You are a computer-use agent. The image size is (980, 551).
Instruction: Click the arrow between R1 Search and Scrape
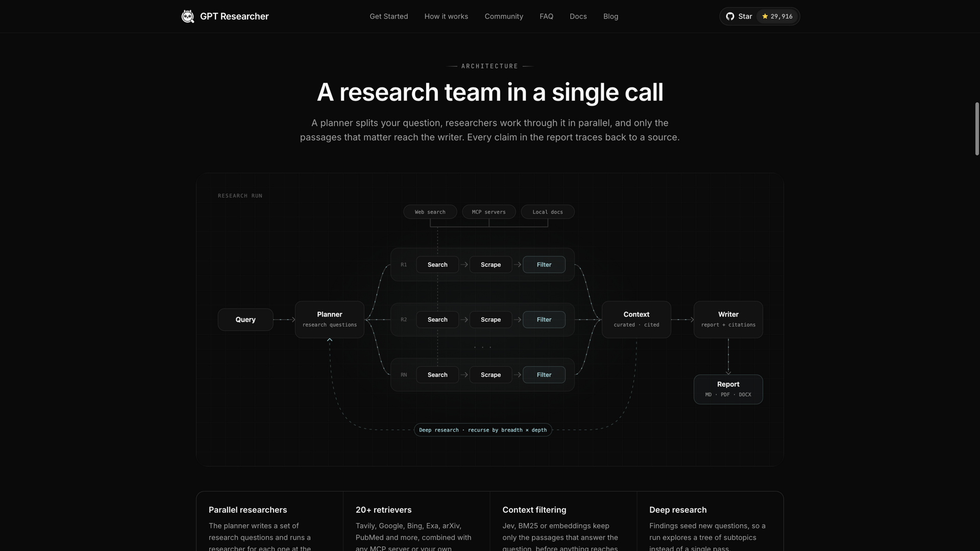[x=464, y=264]
